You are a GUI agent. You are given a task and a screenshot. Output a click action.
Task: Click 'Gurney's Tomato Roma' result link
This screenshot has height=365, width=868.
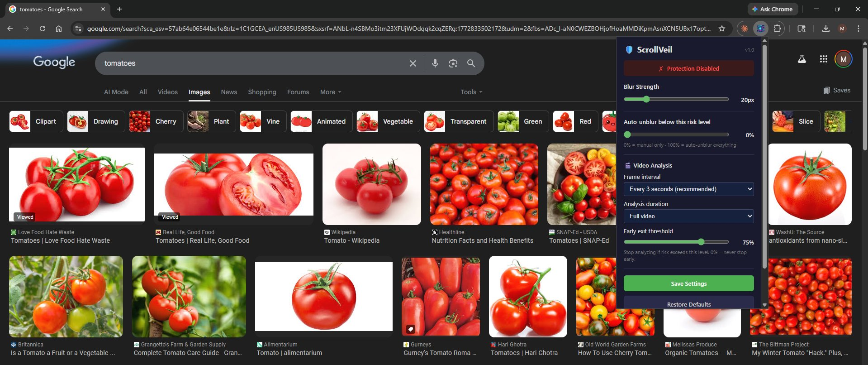(440, 353)
